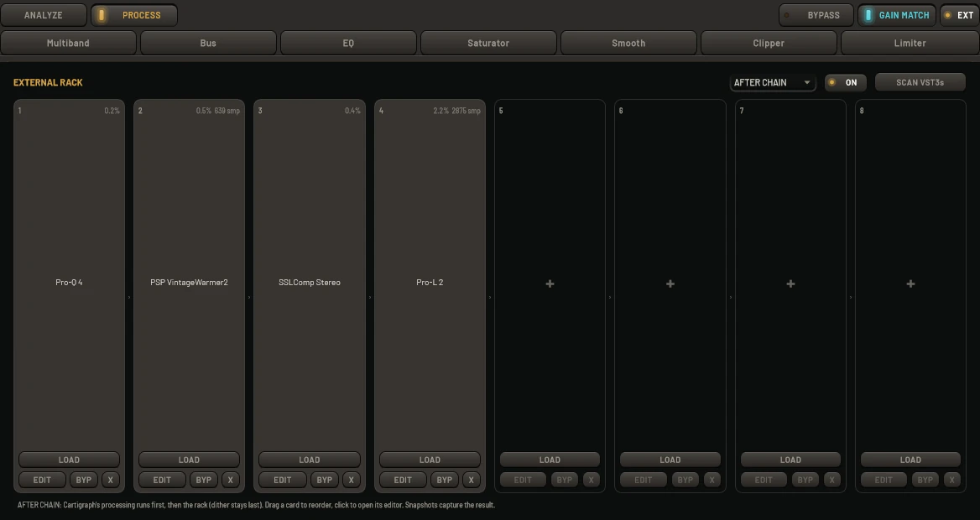980x520 pixels.
Task: Open the Multiband module tab
Action: (68, 43)
